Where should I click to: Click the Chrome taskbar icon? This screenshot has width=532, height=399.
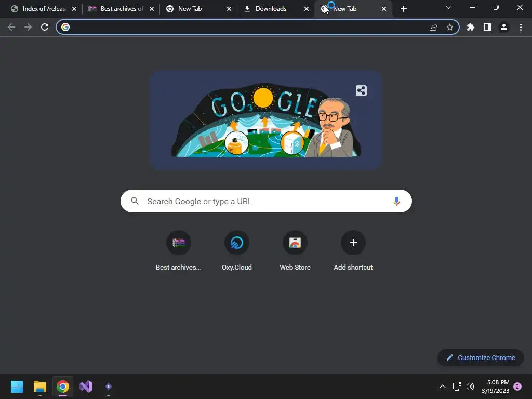tap(63, 387)
